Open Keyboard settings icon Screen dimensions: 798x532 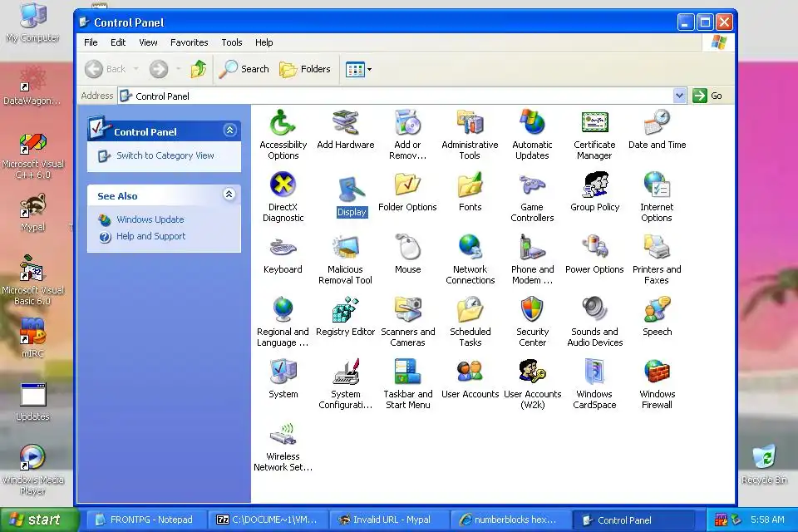[283, 248]
